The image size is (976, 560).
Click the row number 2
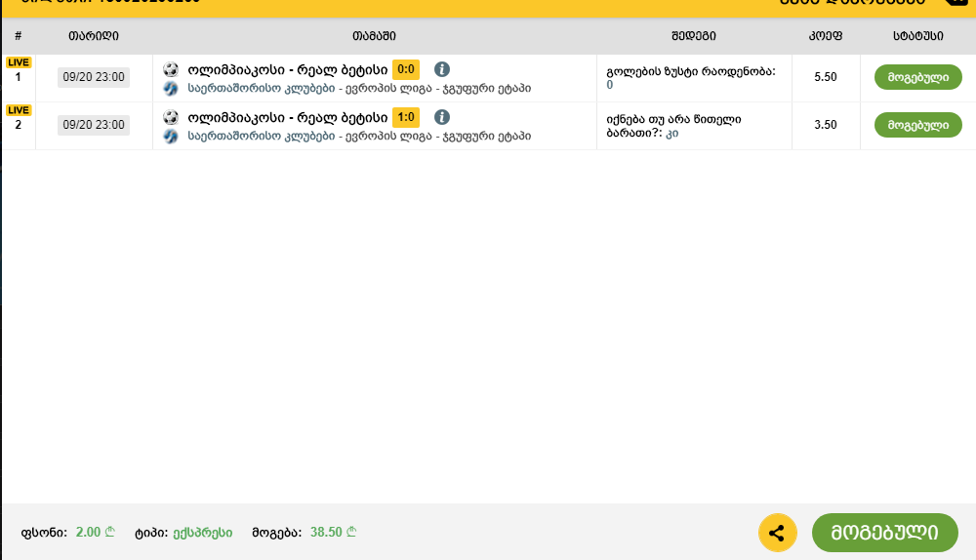(x=18, y=125)
